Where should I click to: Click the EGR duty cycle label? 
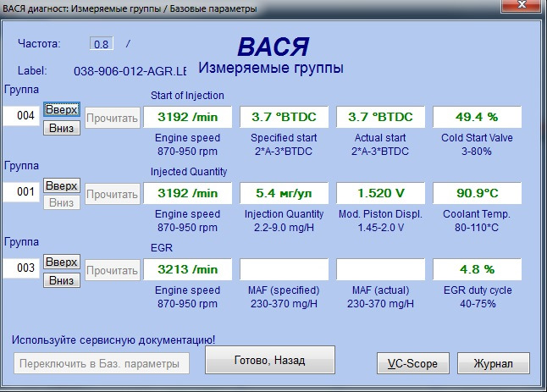(x=478, y=290)
